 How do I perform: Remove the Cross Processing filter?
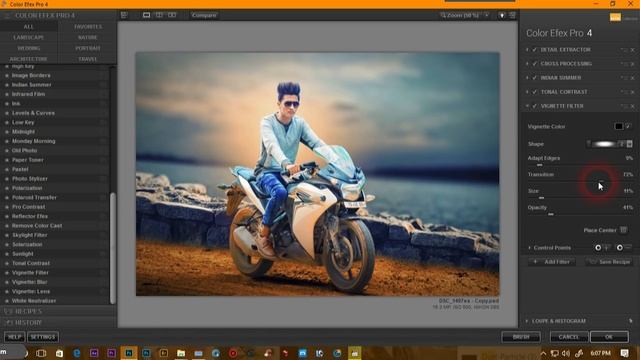coord(633,64)
